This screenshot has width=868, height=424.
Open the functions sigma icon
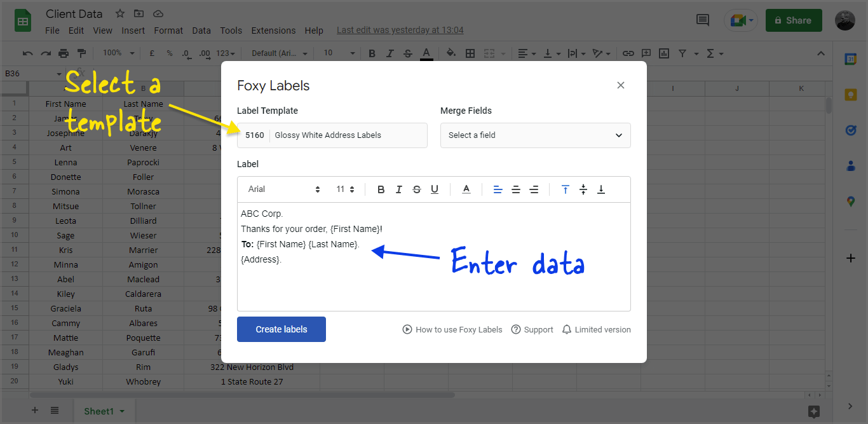tap(710, 53)
